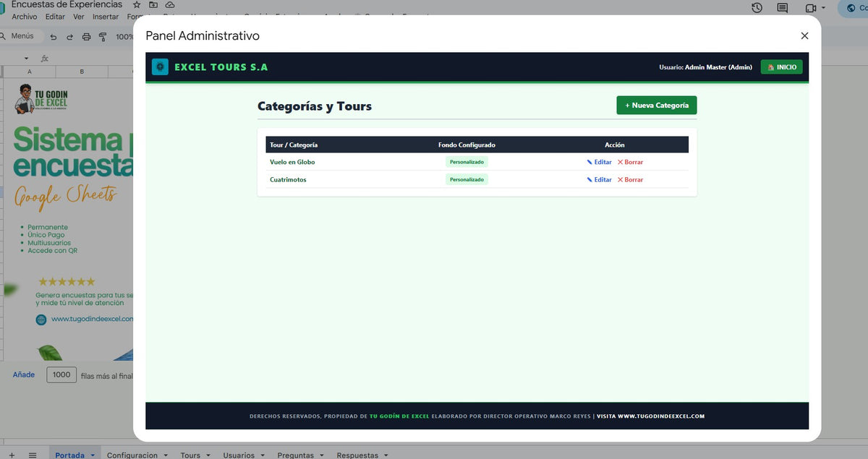Click the rows count field showing 1000

[x=61, y=374]
